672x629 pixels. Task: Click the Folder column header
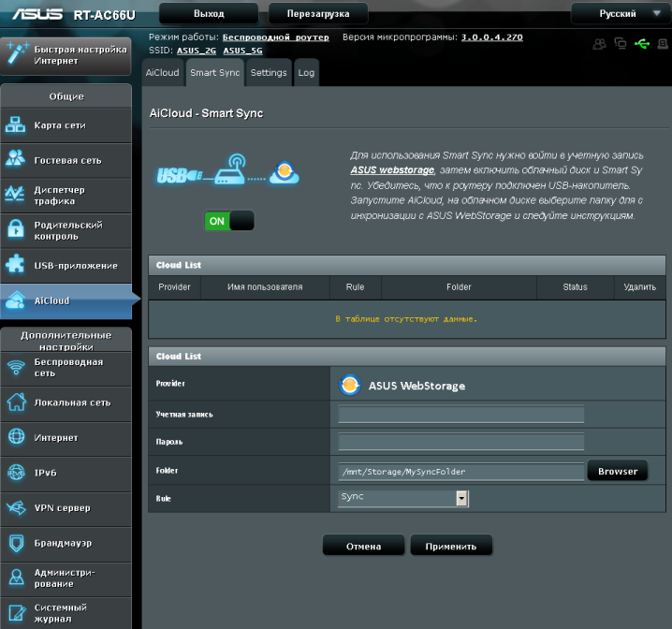459,287
